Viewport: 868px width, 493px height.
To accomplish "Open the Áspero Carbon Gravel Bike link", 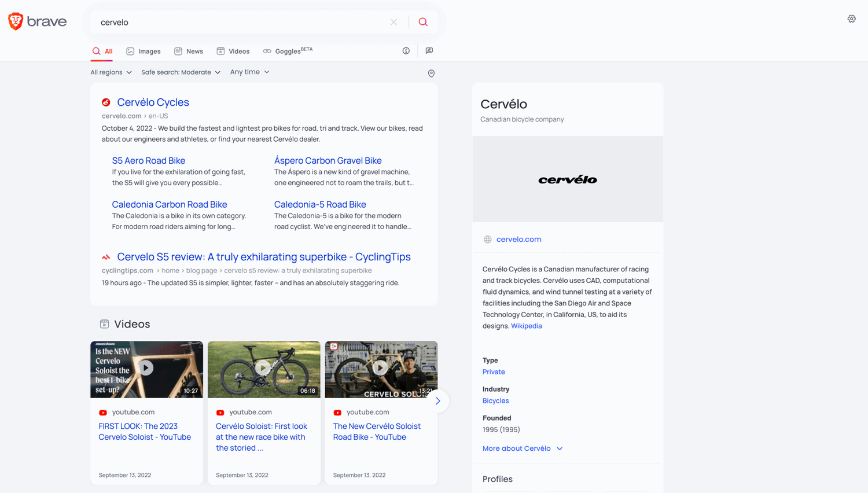I will (328, 161).
